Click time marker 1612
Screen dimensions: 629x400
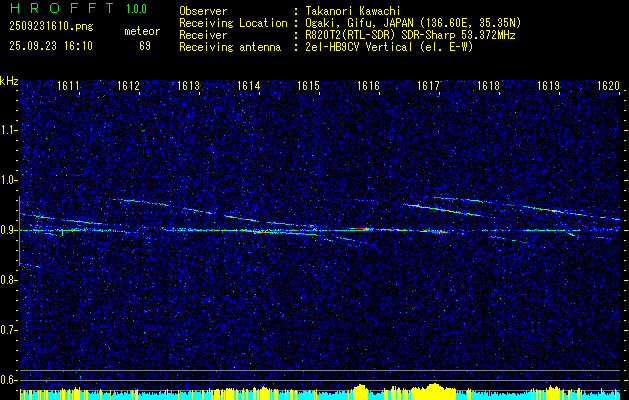point(128,86)
